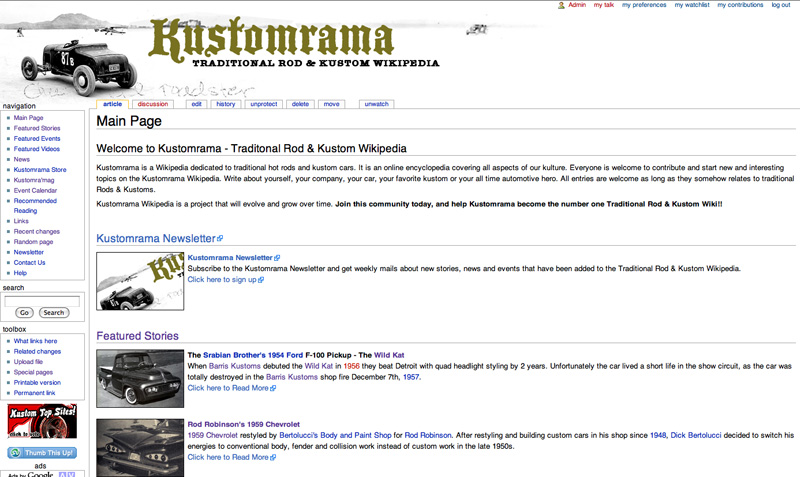800x477 pixels.
Task: Click the unwatch tab
Action: click(x=377, y=104)
